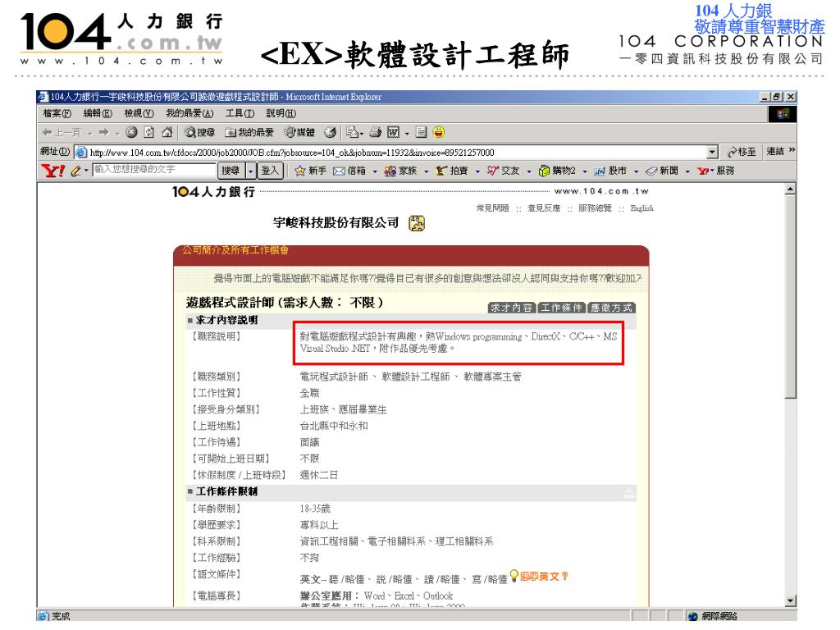Open the 搜尋 search toolbar button

199,132
